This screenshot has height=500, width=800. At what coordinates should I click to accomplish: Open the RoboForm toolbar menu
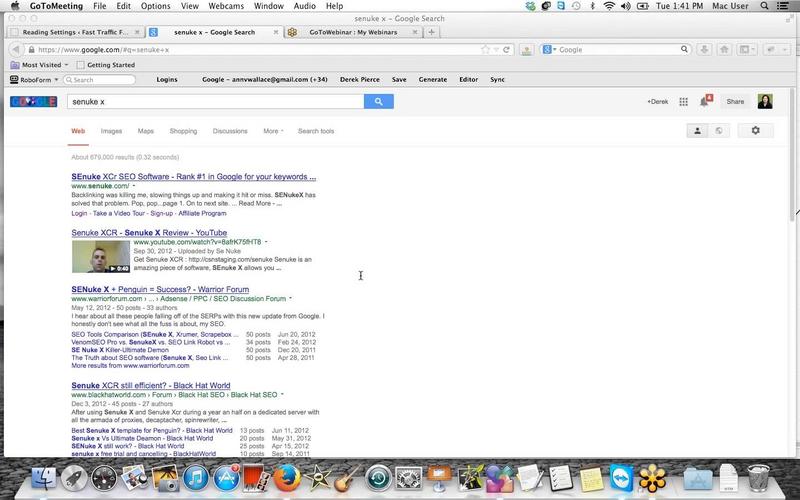point(35,80)
